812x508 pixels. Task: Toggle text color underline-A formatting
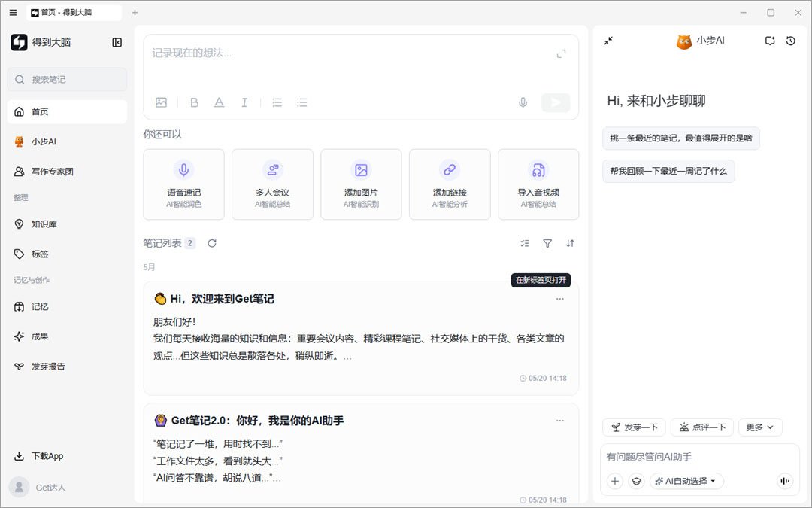click(x=219, y=102)
